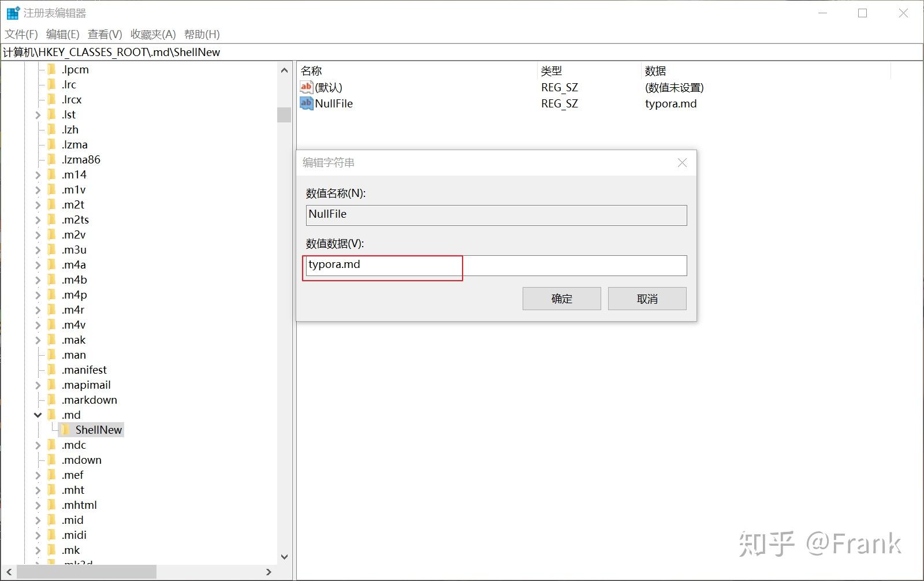Image resolution: width=924 pixels, height=581 pixels.
Task: Click the tree scrollbar down arrow
Action: 284,556
